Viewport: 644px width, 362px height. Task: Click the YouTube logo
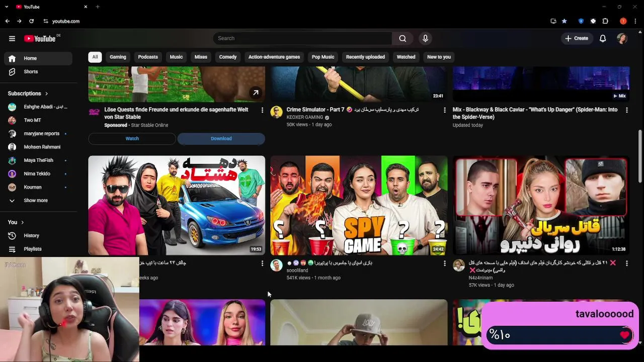click(40, 39)
